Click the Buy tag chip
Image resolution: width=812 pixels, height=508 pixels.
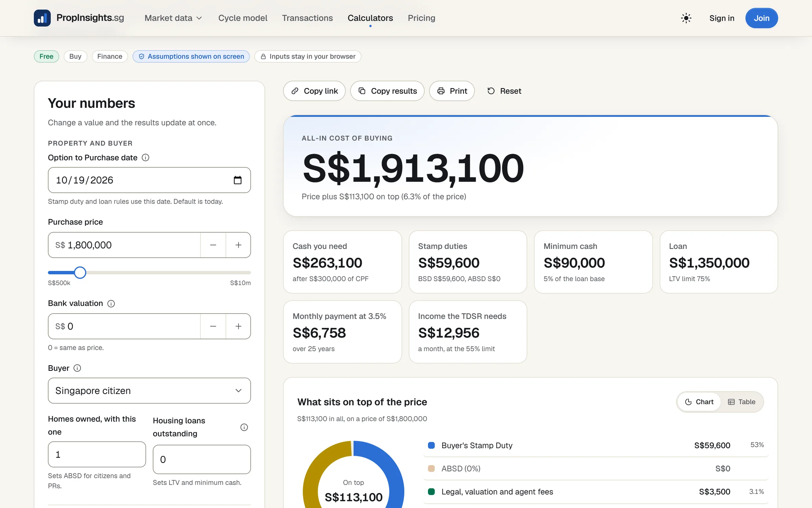[75, 56]
